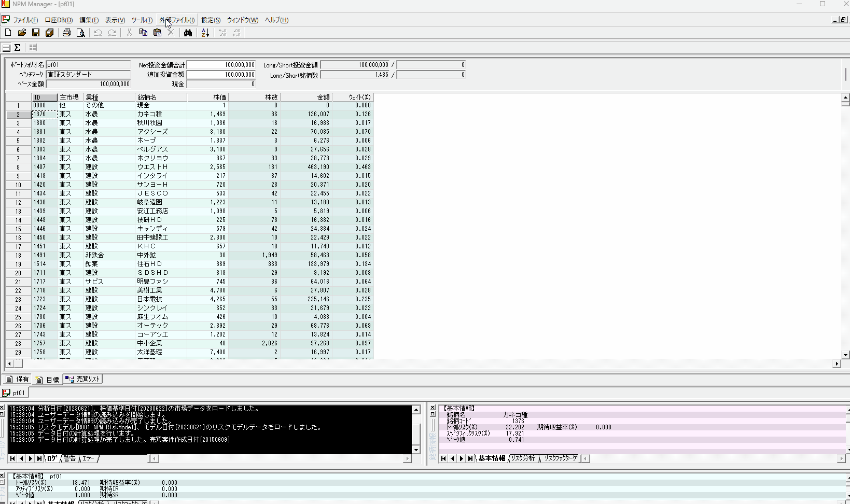Click the Open folder toolbar icon
The width and height of the screenshot is (850, 504).
(22, 33)
